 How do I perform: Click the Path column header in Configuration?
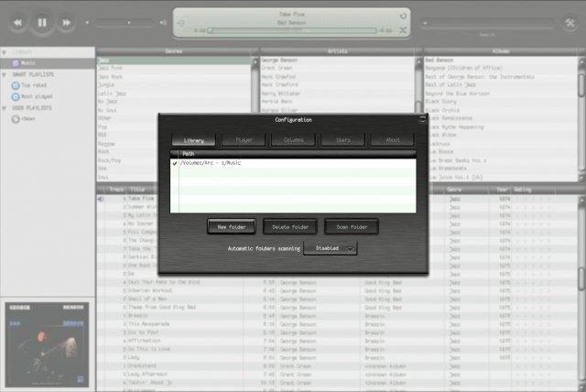pos(298,154)
